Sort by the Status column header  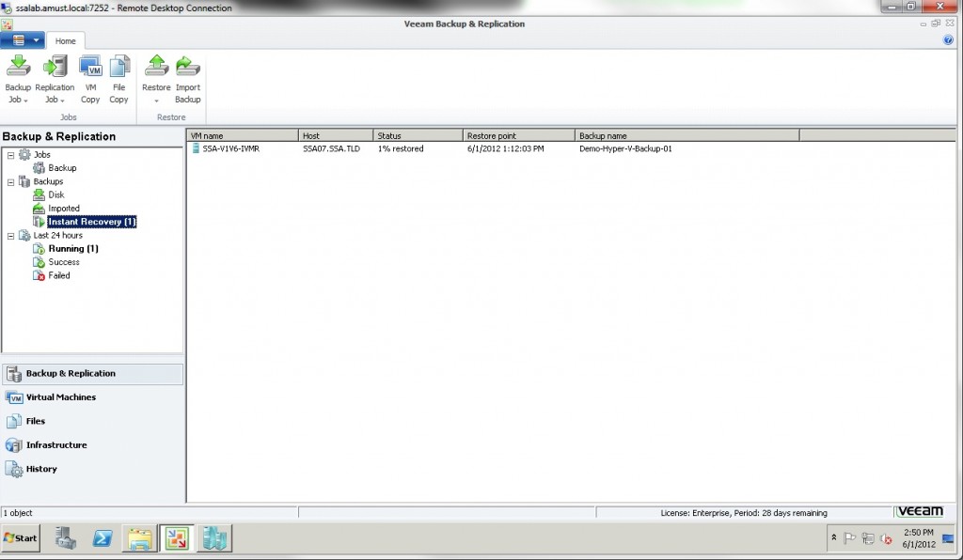(x=418, y=135)
